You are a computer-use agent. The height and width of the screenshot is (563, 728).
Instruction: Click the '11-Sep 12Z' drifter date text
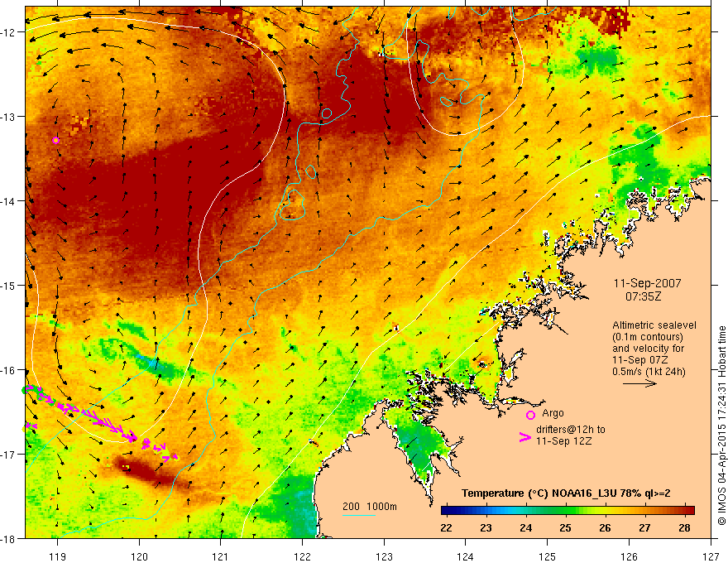pos(563,441)
